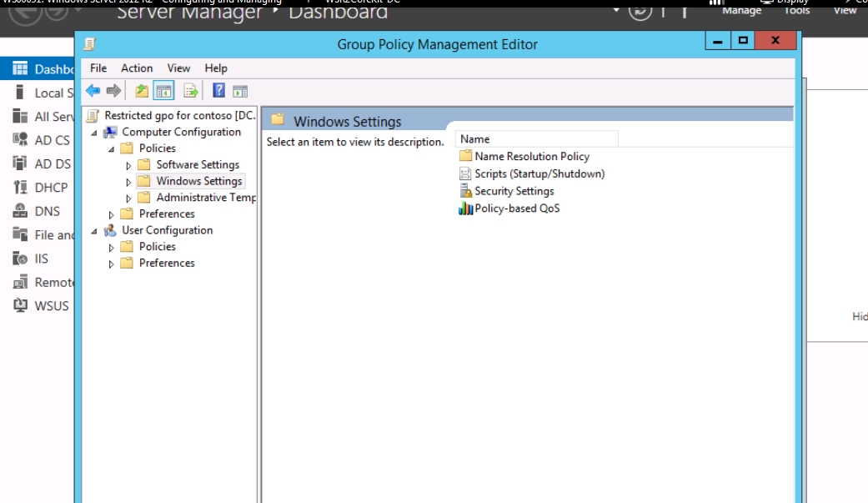
Task: Click the Dashboard icon in Server Manager sidebar
Action: pos(20,68)
